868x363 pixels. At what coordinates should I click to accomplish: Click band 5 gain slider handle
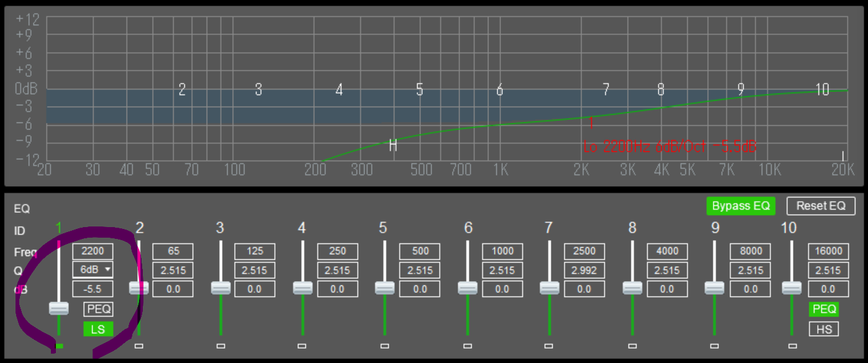coord(385,288)
